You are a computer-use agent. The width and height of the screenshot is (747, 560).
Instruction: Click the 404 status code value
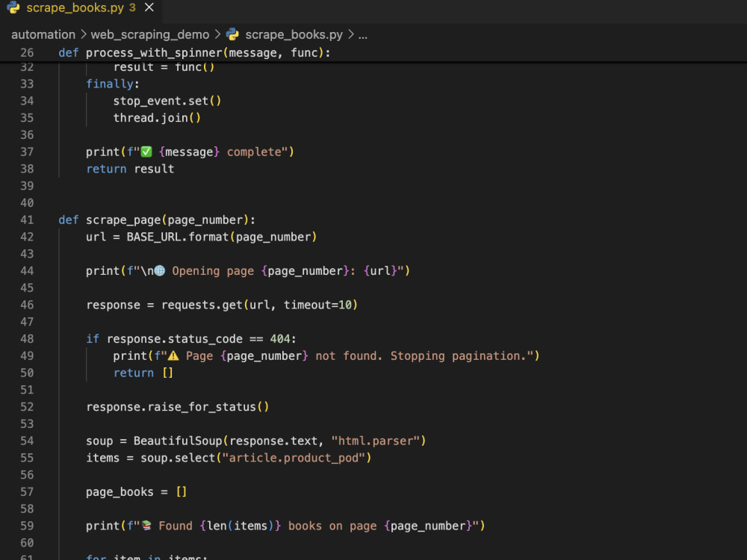pyautogui.click(x=280, y=339)
